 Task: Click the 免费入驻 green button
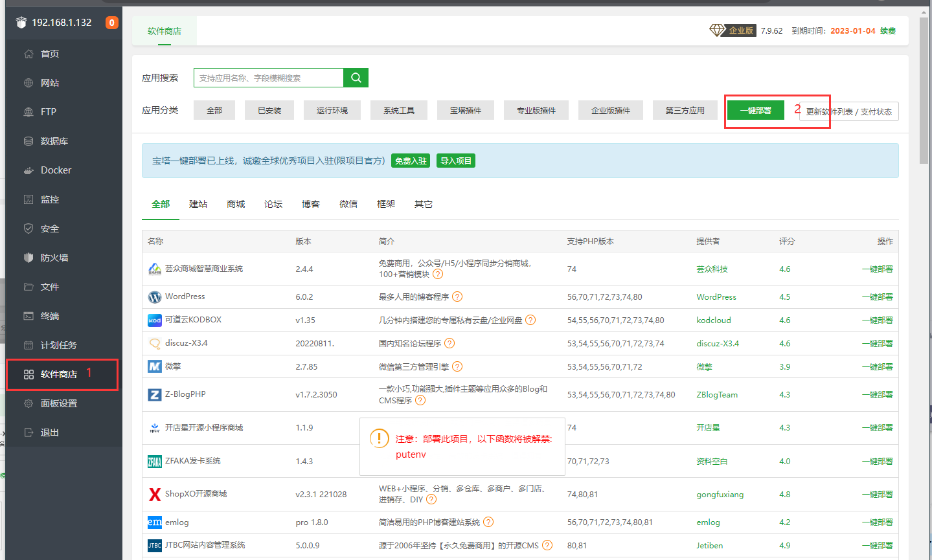tap(411, 161)
